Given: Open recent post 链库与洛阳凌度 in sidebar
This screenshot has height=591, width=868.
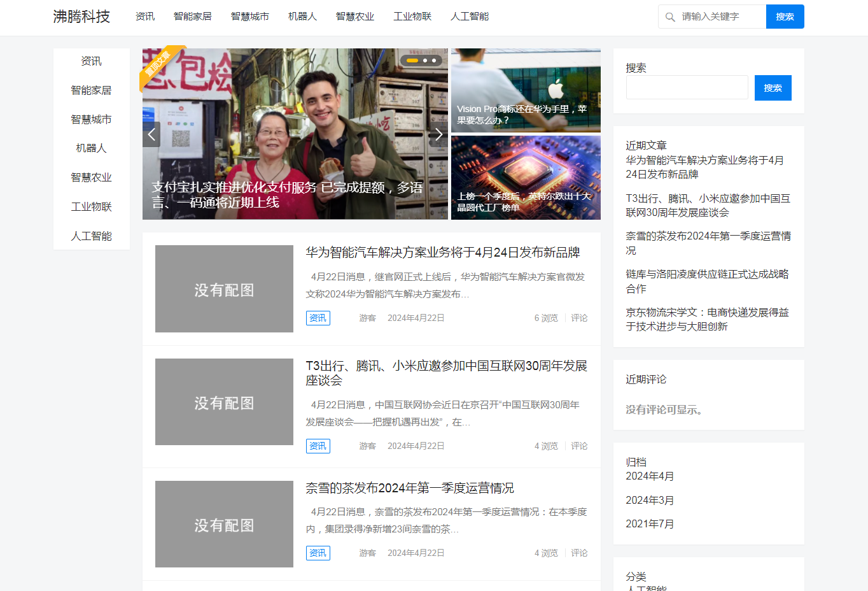Looking at the screenshot, I should tap(707, 281).
